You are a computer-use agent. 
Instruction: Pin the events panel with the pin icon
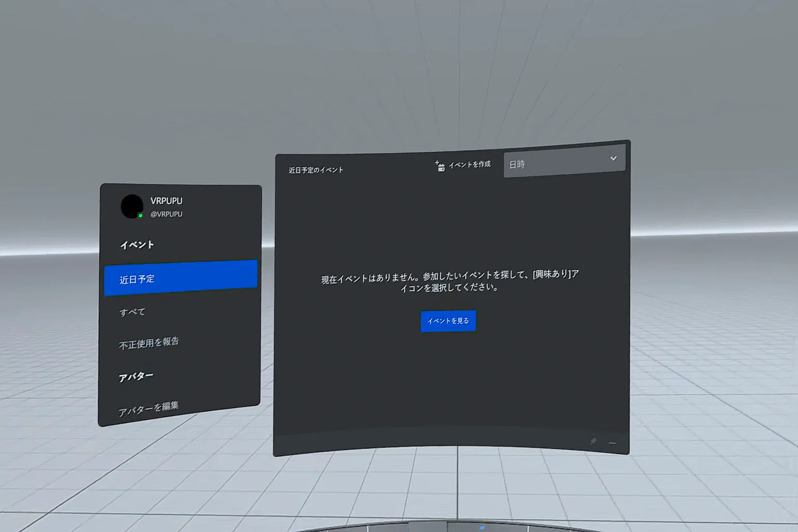point(593,441)
